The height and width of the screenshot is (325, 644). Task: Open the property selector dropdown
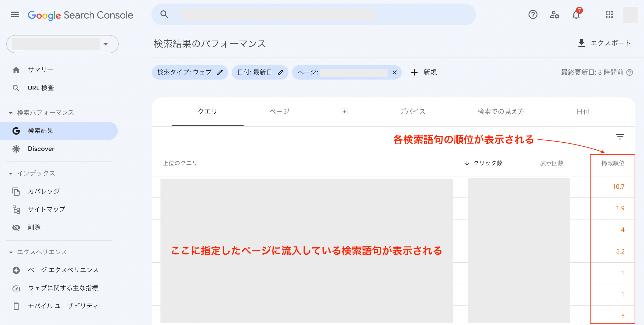[62, 44]
